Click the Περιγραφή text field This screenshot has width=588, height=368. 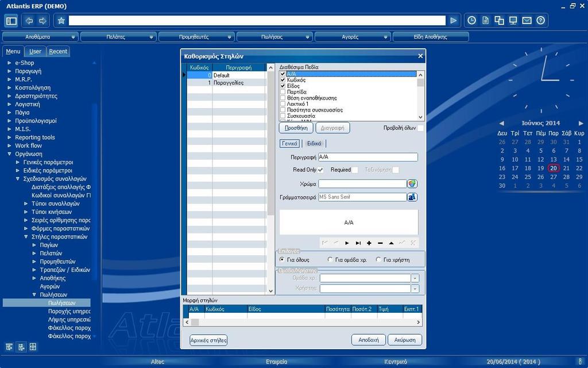368,158
